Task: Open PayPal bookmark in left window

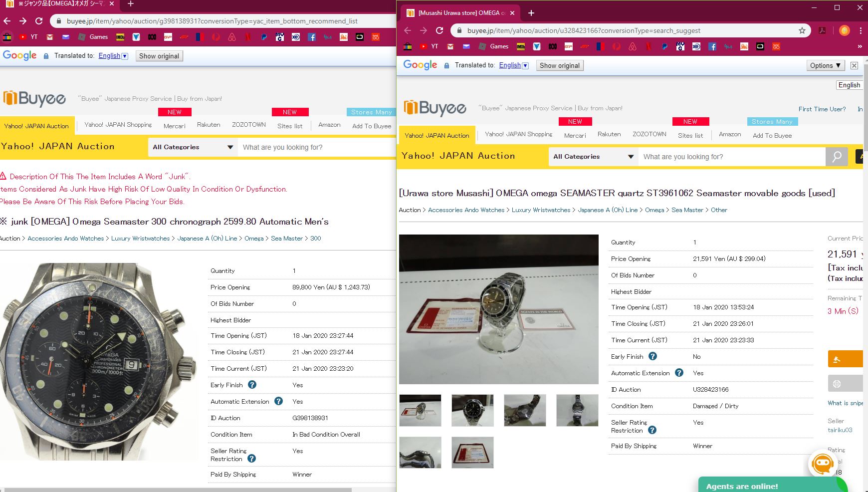Action: 264,37
